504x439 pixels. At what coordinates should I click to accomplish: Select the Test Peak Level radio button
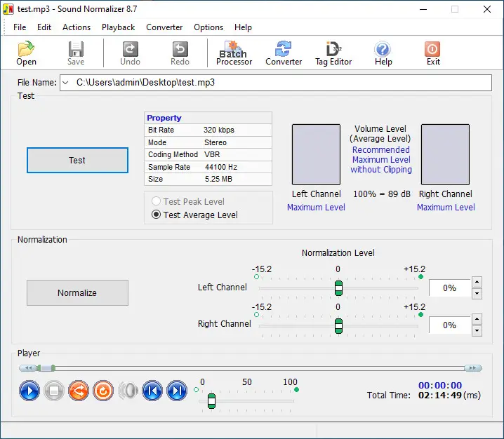point(156,201)
